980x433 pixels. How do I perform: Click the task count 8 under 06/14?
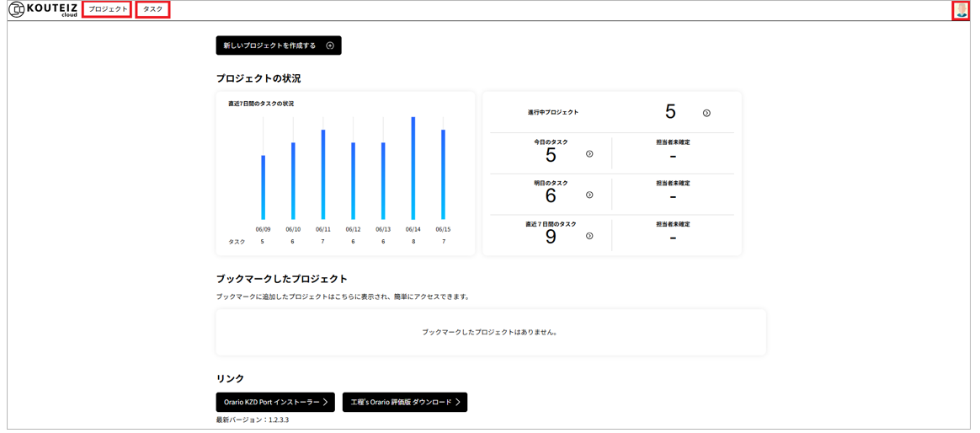pyautogui.click(x=413, y=242)
